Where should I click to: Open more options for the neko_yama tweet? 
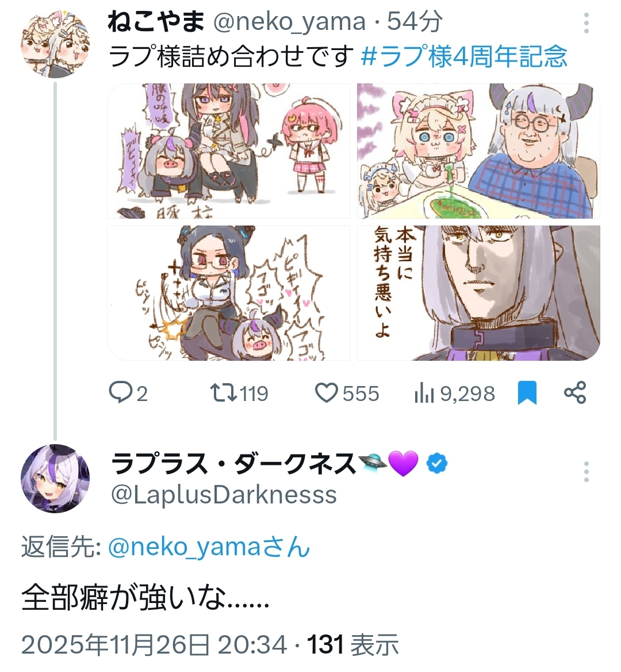point(586,22)
